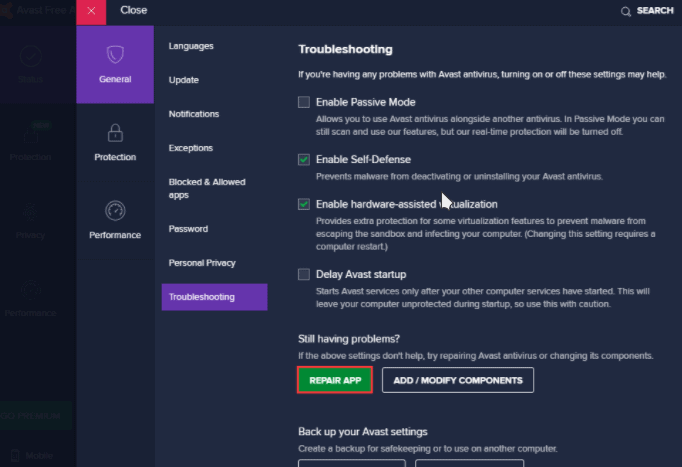Click the Close label at top
Screen dimensions: 682x467
[x=134, y=10]
